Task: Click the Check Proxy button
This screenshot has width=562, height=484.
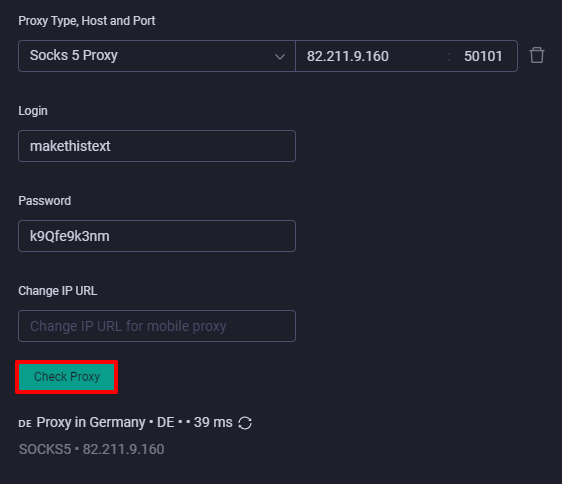Action: [x=67, y=377]
